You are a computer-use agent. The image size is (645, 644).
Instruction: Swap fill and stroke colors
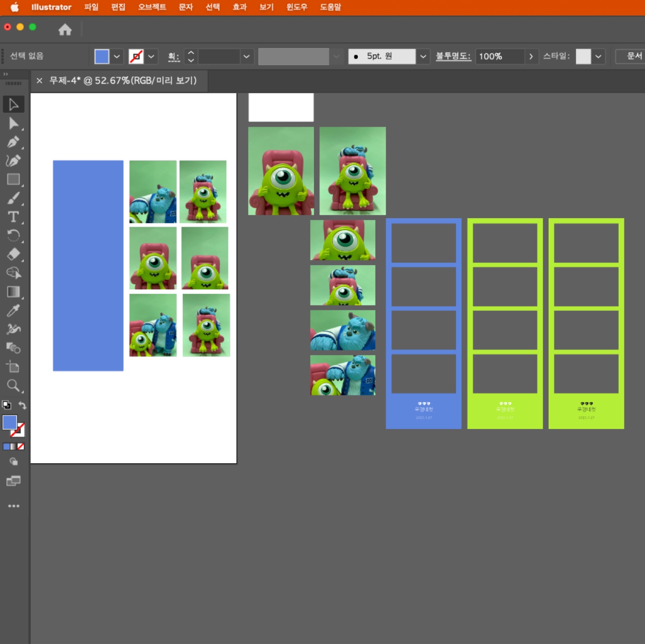pos(22,405)
